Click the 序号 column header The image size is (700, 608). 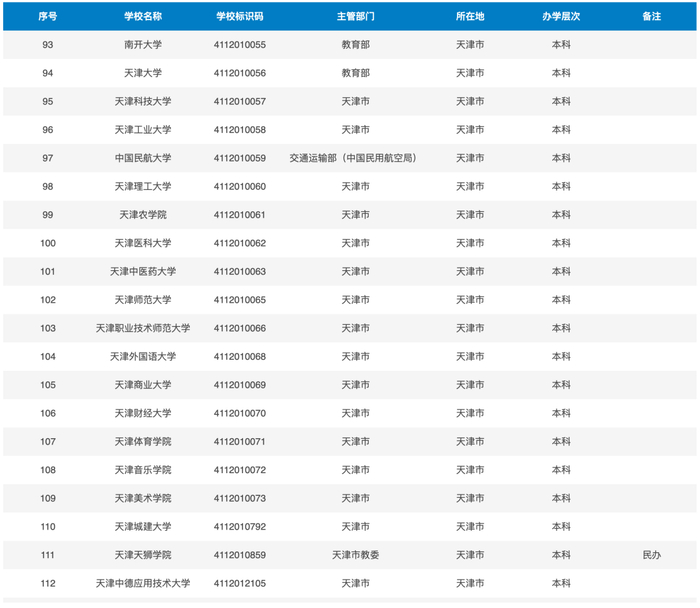tap(48, 17)
